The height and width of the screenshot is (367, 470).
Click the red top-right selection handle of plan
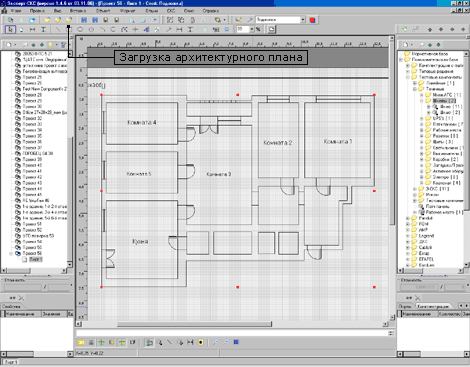(374, 95)
